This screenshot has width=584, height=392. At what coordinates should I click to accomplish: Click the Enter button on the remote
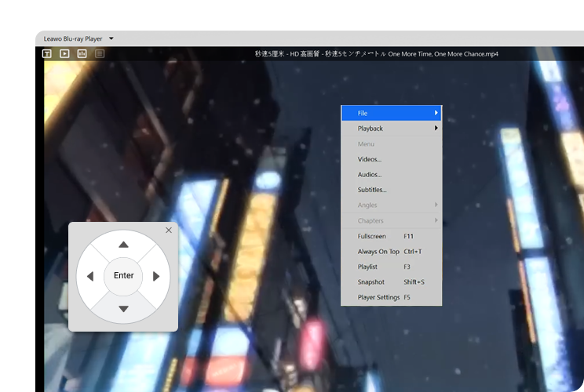click(123, 276)
